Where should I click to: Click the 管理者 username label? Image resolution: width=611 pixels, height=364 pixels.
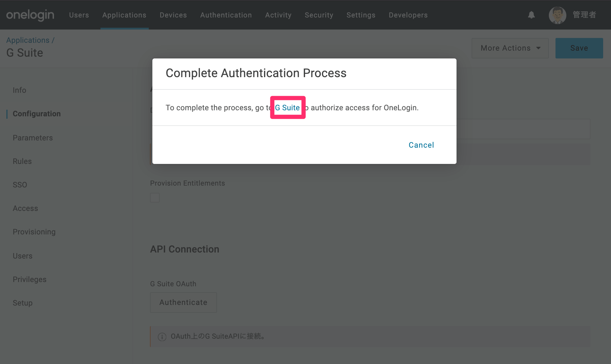[584, 15]
